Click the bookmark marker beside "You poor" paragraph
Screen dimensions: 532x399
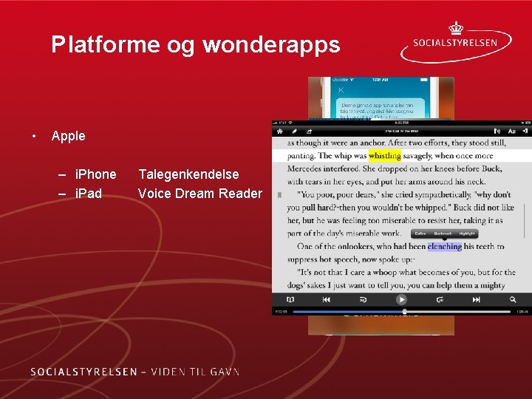pyautogui.click(x=279, y=195)
